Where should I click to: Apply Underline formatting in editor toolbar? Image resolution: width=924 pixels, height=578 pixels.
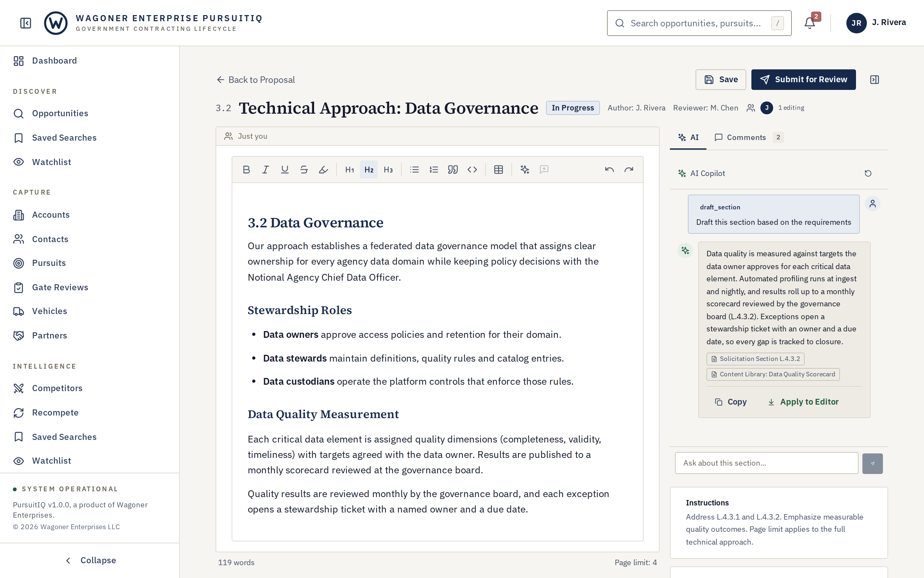285,169
